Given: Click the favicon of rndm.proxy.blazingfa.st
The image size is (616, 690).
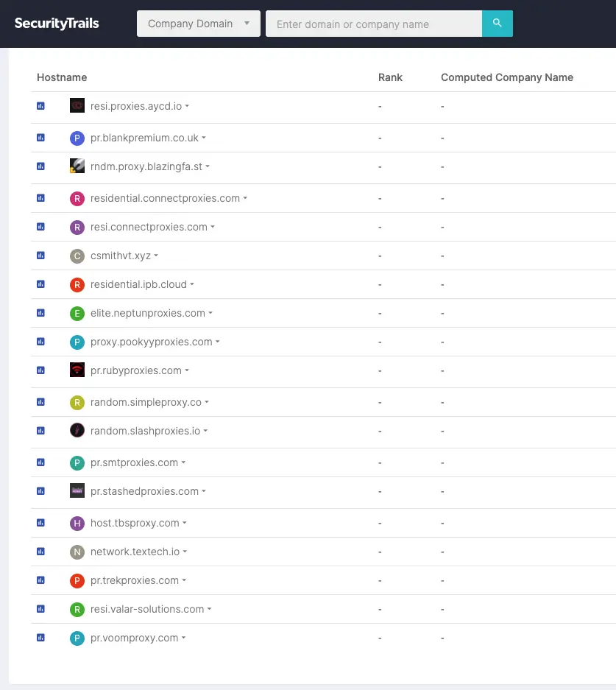Looking at the screenshot, I should pyautogui.click(x=77, y=166).
